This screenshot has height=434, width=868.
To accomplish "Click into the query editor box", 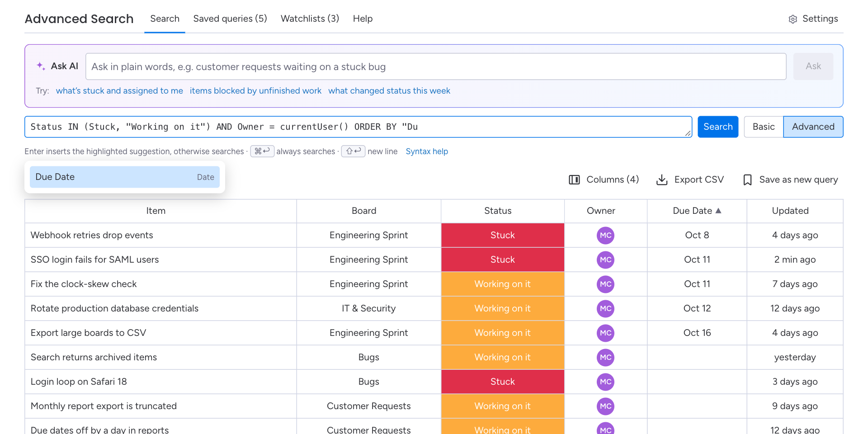I will tap(358, 127).
